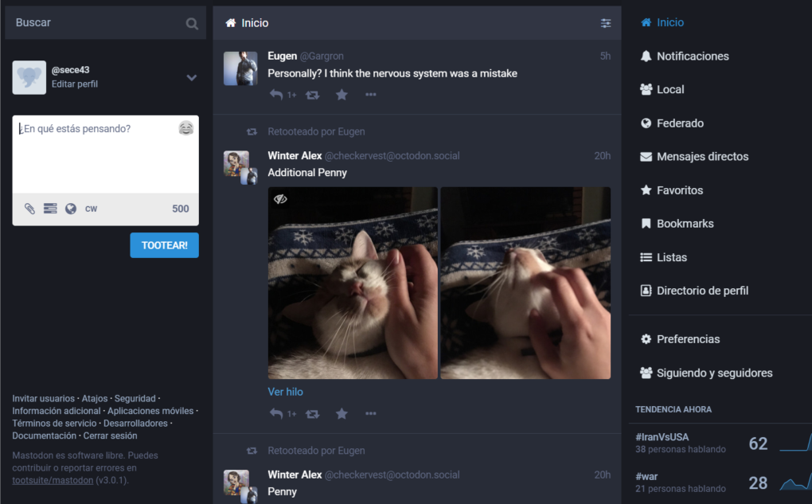Click the search magnifier icon

192,23
